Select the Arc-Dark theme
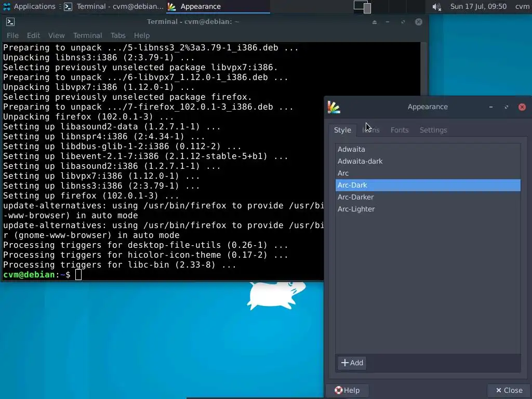This screenshot has height=399, width=532. 428,185
